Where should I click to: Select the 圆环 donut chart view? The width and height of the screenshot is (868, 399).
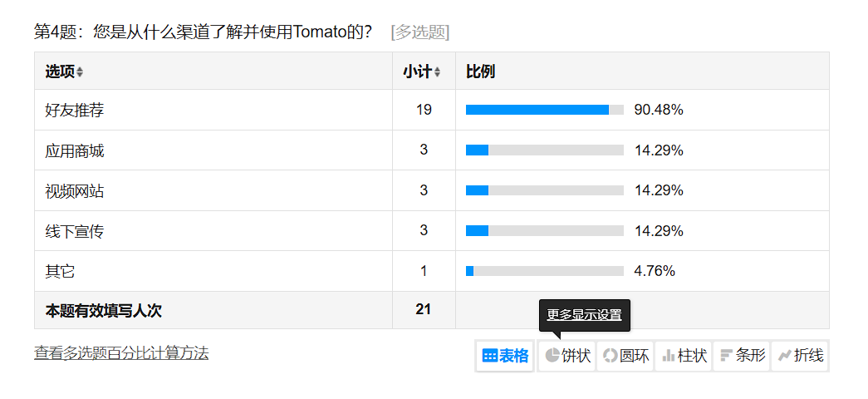(x=625, y=356)
